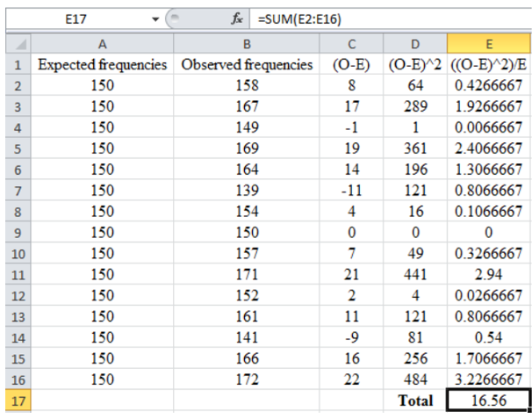Viewport: 532px width, 419px height.
Task: Click the bold 'Total' label cell
Action: 414,400
